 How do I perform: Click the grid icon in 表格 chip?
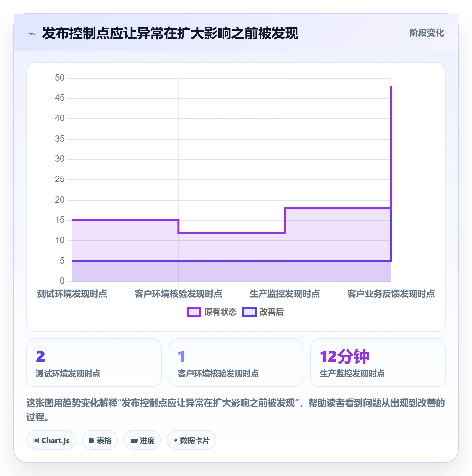pyautogui.click(x=91, y=441)
